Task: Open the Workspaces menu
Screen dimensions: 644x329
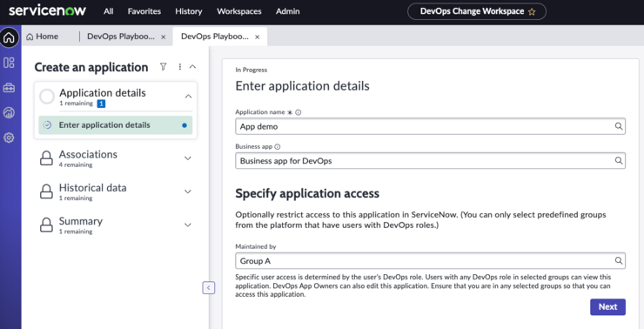Action: click(239, 11)
